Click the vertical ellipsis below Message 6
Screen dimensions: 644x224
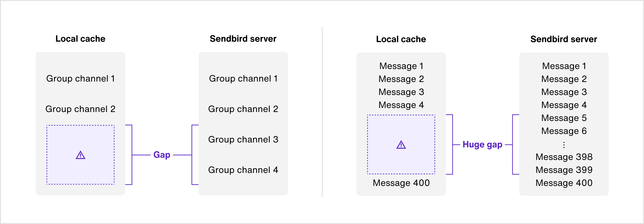coord(564,145)
